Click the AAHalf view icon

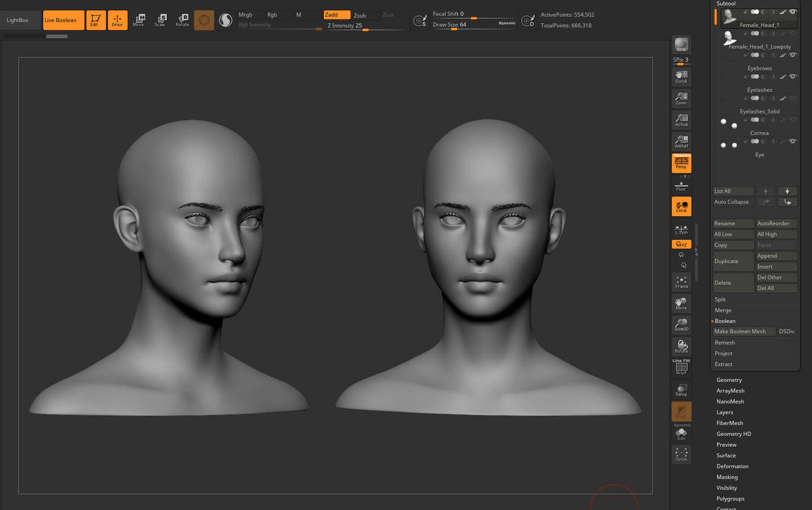pyautogui.click(x=681, y=141)
